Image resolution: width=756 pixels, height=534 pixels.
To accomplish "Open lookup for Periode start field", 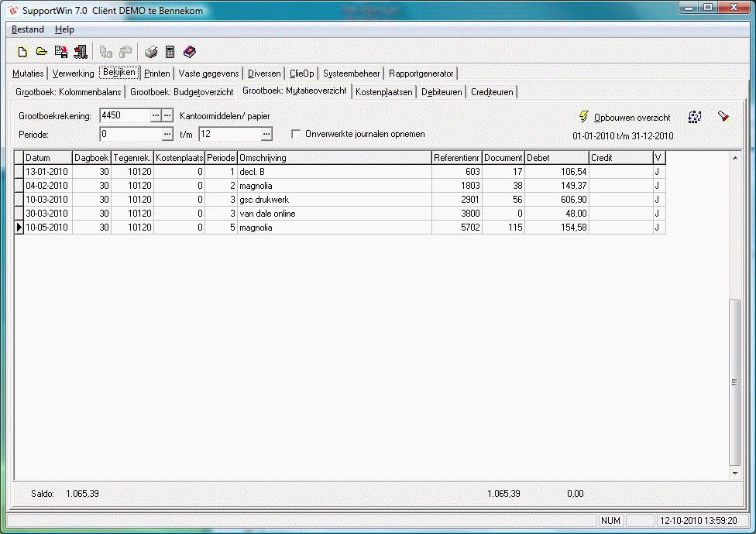I will pyautogui.click(x=167, y=134).
